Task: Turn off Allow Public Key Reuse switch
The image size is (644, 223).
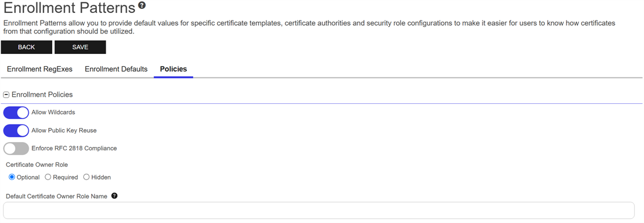Action: 16,131
